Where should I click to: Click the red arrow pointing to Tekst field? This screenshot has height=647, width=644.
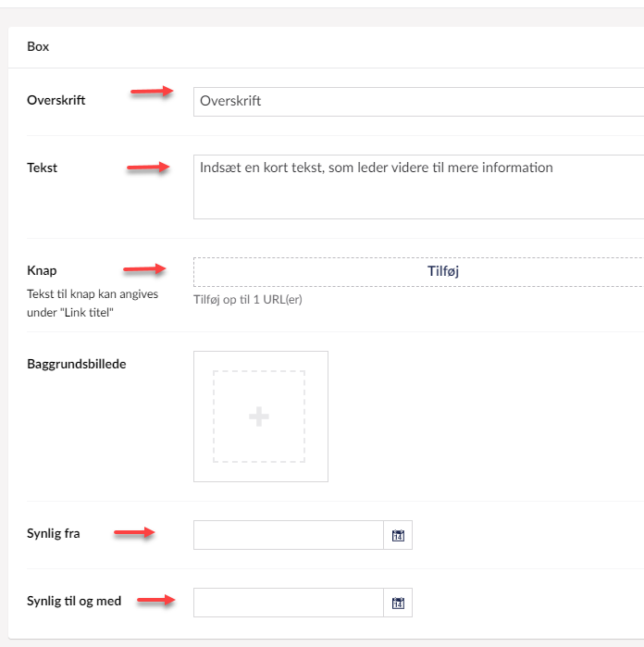(148, 168)
